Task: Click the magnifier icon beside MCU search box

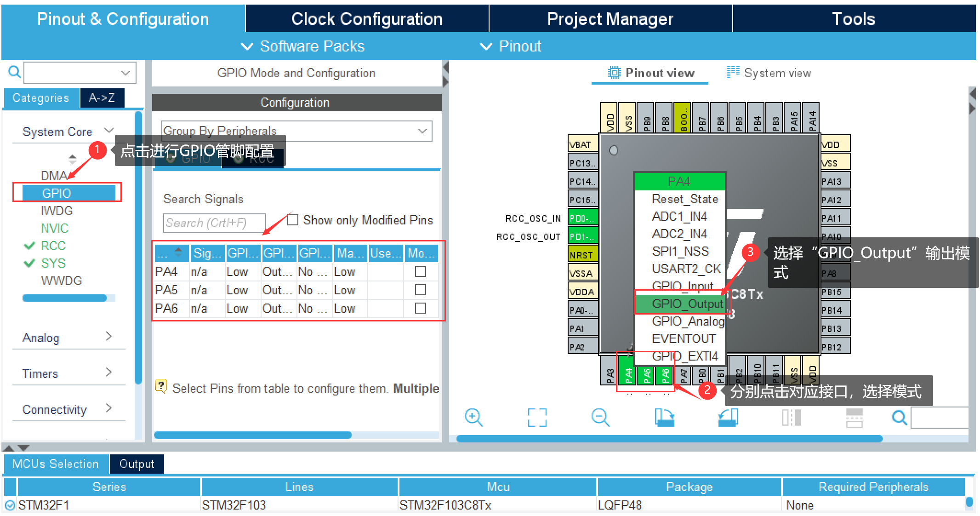Action: tap(14, 72)
